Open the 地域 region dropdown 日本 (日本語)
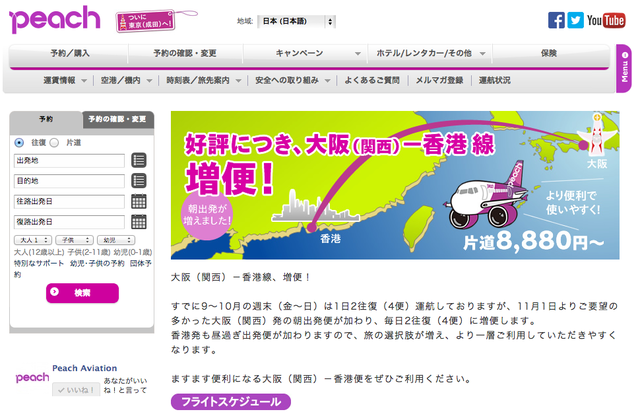 point(297,21)
